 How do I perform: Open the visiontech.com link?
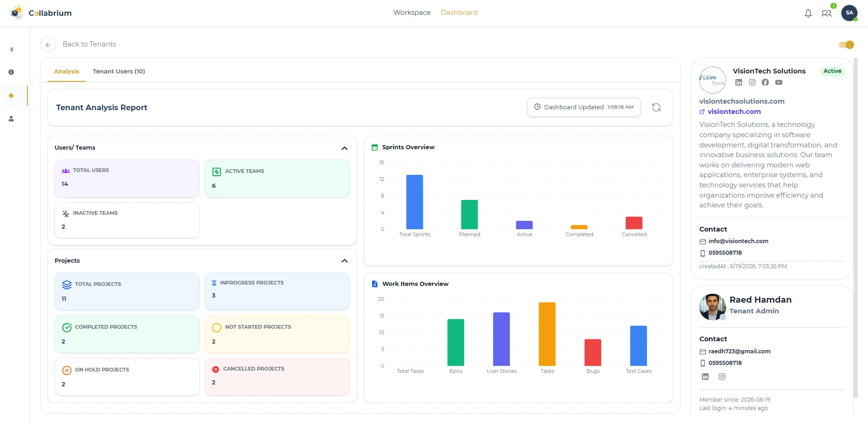pos(734,112)
